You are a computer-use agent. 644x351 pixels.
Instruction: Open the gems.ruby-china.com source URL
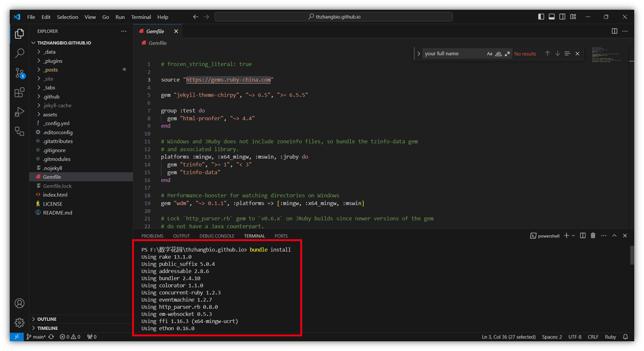(228, 79)
